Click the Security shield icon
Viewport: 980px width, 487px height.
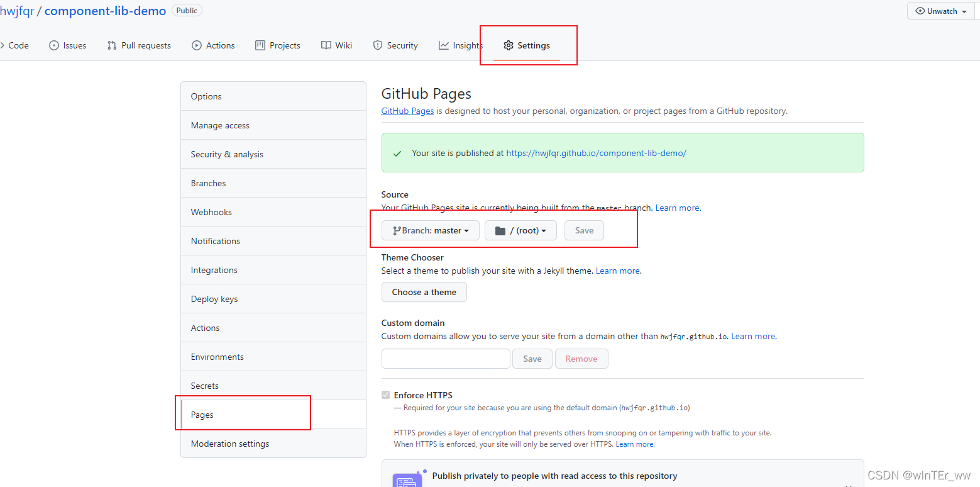[378, 45]
